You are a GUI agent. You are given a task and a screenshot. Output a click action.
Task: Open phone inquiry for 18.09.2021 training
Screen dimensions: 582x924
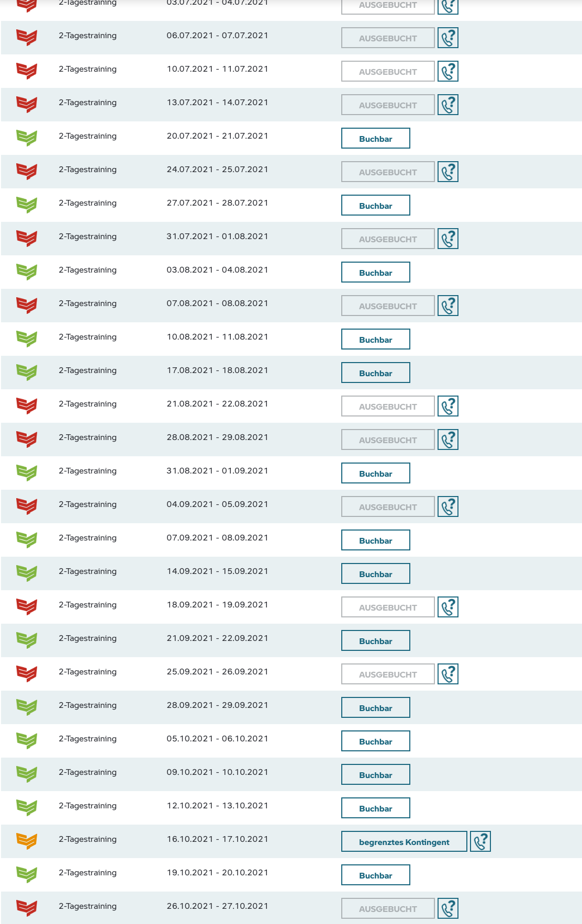pyautogui.click(x=448, y=607)
